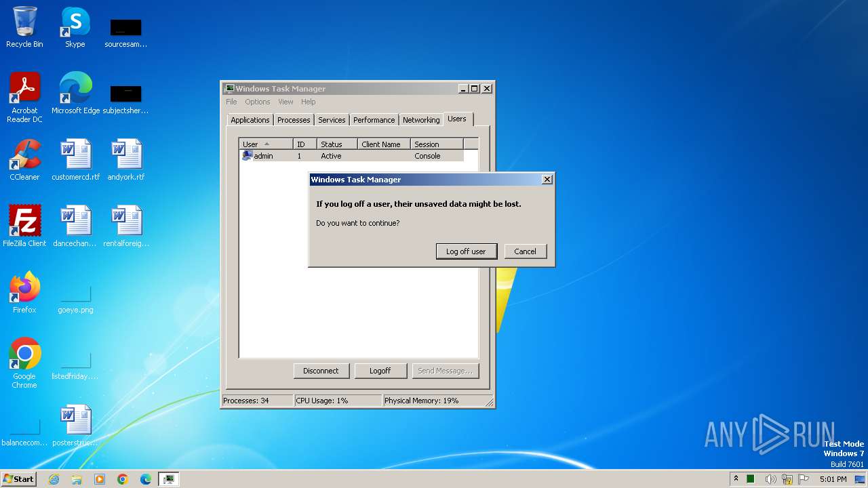Select balancecom... file on desktop
868x488 pixels.
24,432
